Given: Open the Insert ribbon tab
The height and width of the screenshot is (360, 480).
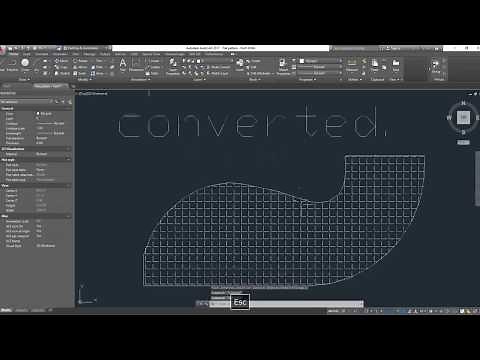Looking at the screenshot, I should click(27, 54).
